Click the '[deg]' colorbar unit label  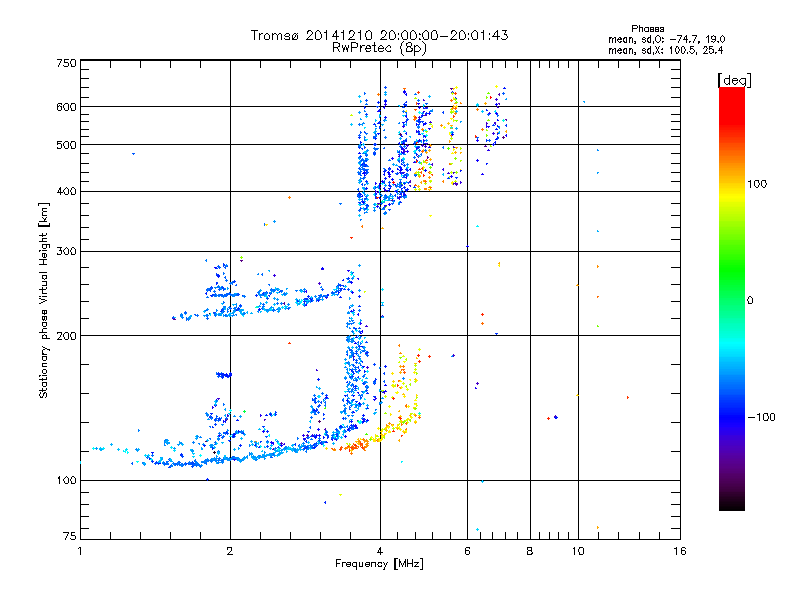click(734, 80)
